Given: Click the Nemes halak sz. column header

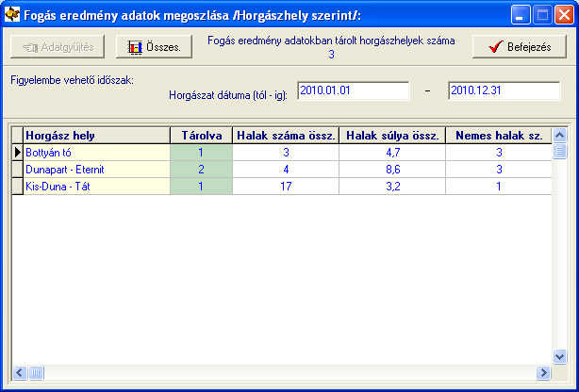Looking at the screenshot, I should tap(499, 136).
